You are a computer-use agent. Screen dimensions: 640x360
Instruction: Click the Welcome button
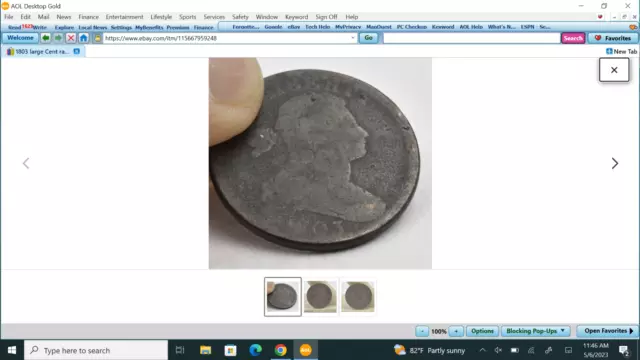pos(20,38)
